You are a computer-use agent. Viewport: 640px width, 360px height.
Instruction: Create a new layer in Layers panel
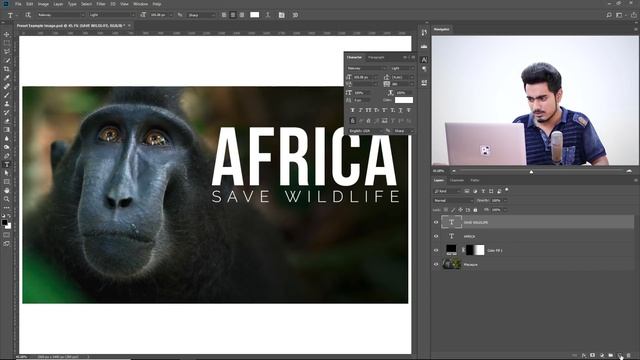tap(620, 356)
